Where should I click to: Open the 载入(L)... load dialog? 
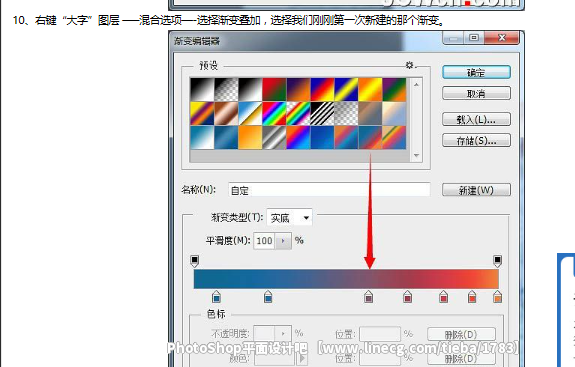coord(476,119)
